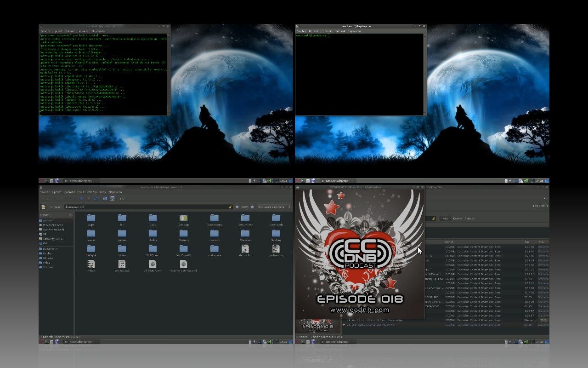
Task: Click the Epizody filter in Rhythmbox
Action: (x=469, y=218)
